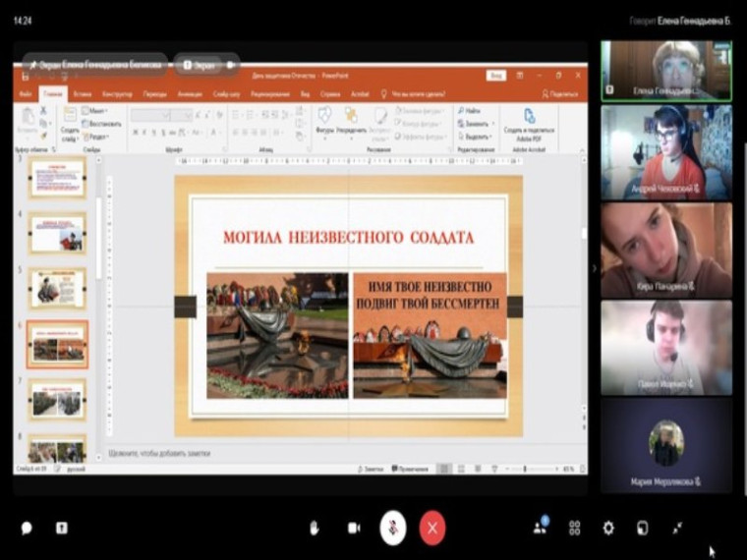747x560 pixels.
Task: Click Создать и поделиться Adobe PDF
Action: tap(529, 125)
